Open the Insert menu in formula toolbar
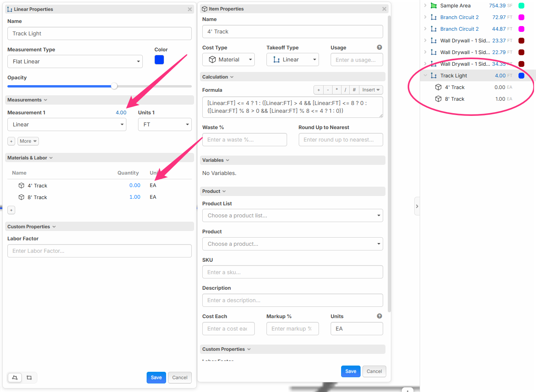Image resolution: width=536 pixels, height=392 pixels. click(371, 90)
